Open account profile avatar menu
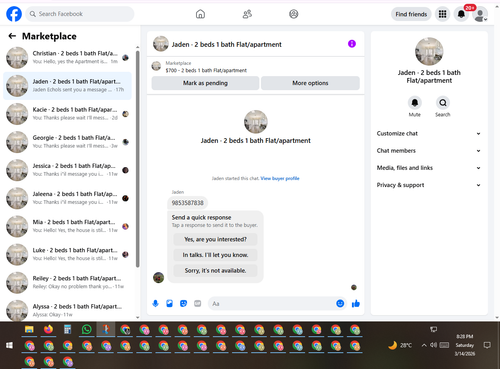 pyautogui.click(x=480, y=15)
